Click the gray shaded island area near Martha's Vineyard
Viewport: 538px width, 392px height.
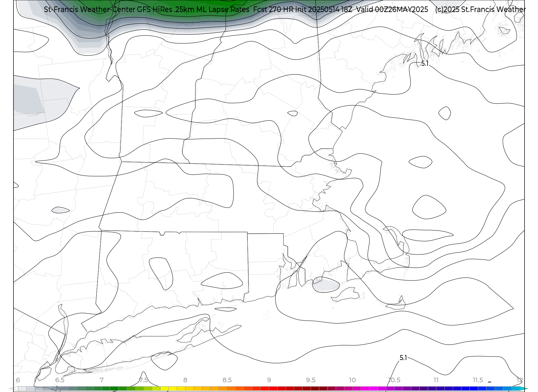[326, 285]
